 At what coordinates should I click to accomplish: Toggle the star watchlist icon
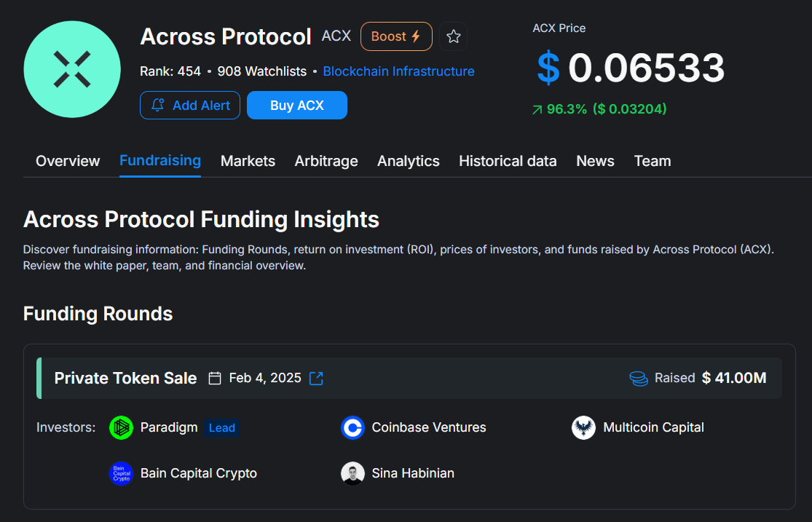pyautogui.click(x=453, y=36)
